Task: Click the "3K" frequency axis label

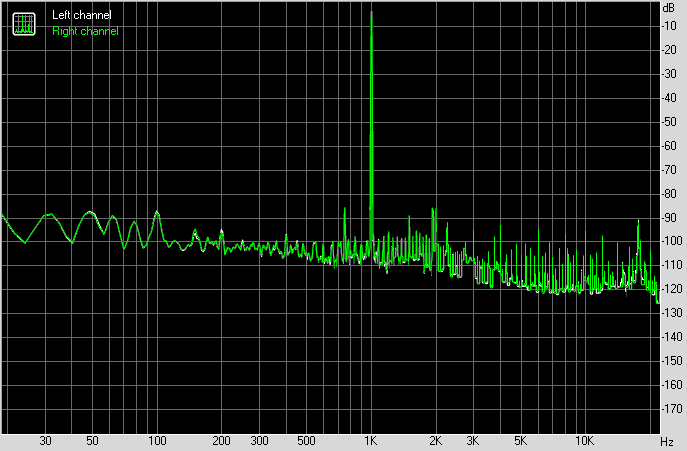Action: [x=473, y=440]
